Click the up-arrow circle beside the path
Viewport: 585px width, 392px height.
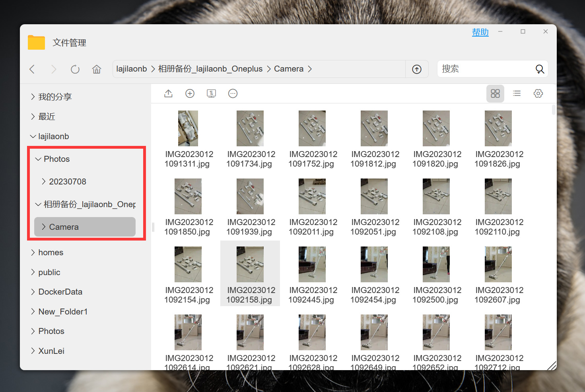[416, 69]
